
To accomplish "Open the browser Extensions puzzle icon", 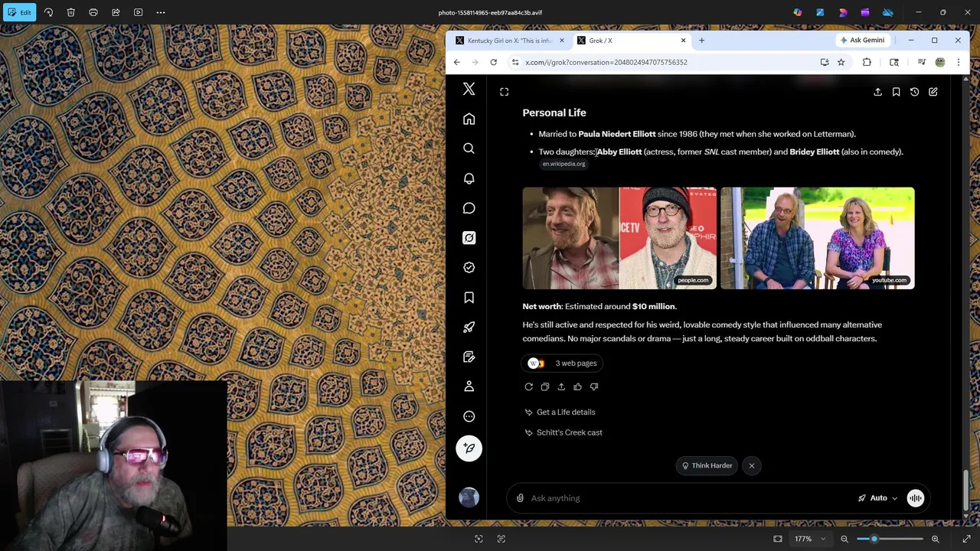I will click(867, 62).
